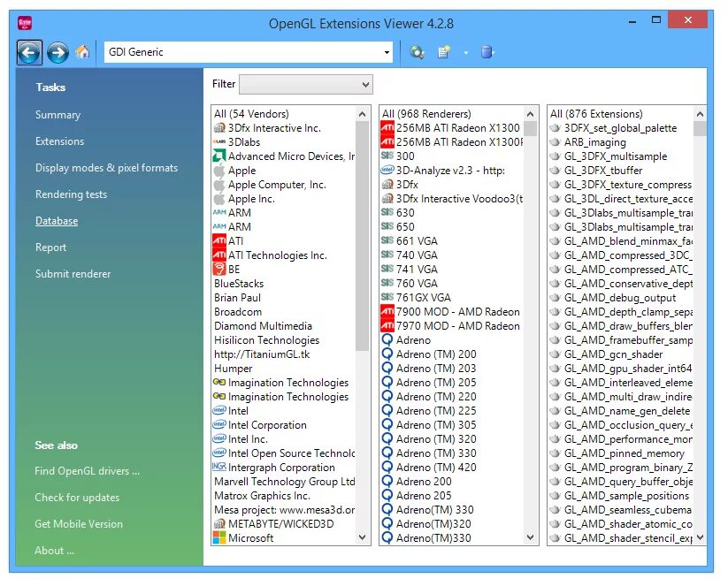This screenshot has height=586, width=728.
Task: Select 3D-Analyze v2.3 renderer icon
Action: [x=387, y=170]
